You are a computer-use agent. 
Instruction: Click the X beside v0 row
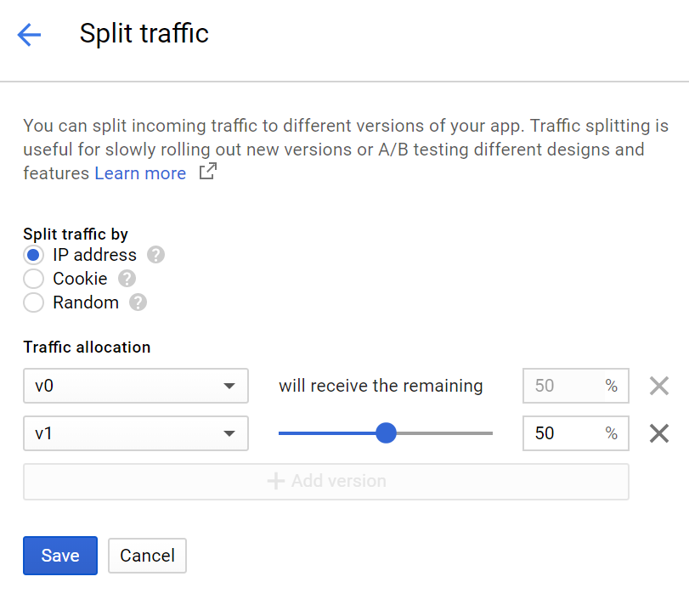click(x=659, y=386)
